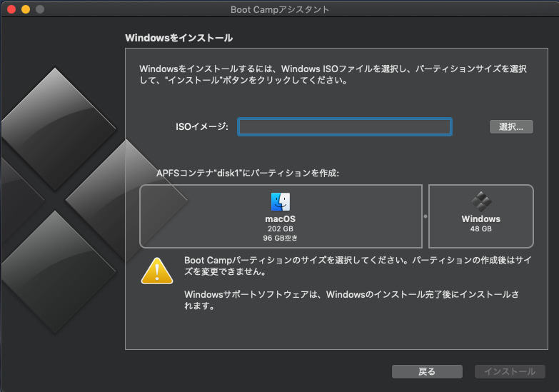Image resolution: width=559 pixels, height=392 pixels.
Task: Click the インストール install button
Action: coord(510,371)
